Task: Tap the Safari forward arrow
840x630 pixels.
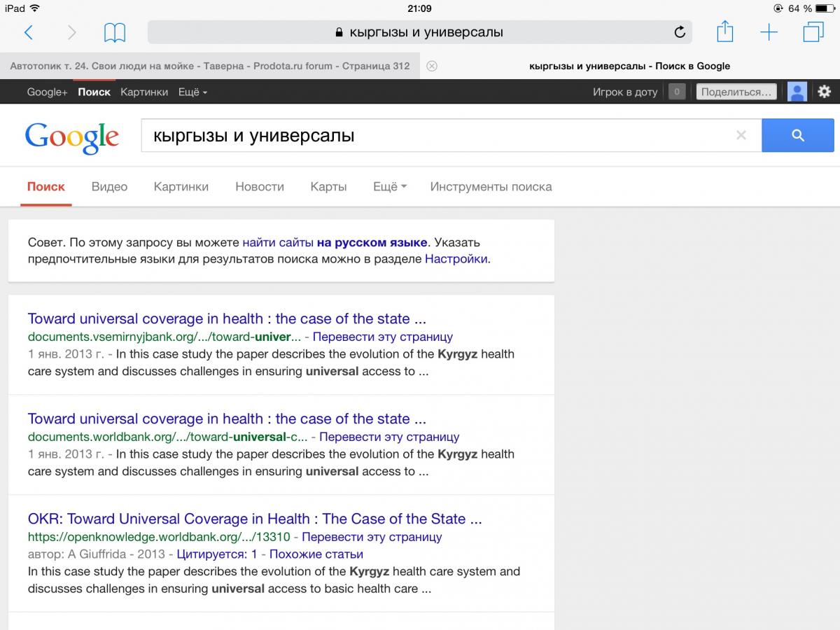Action: [71, 32]
